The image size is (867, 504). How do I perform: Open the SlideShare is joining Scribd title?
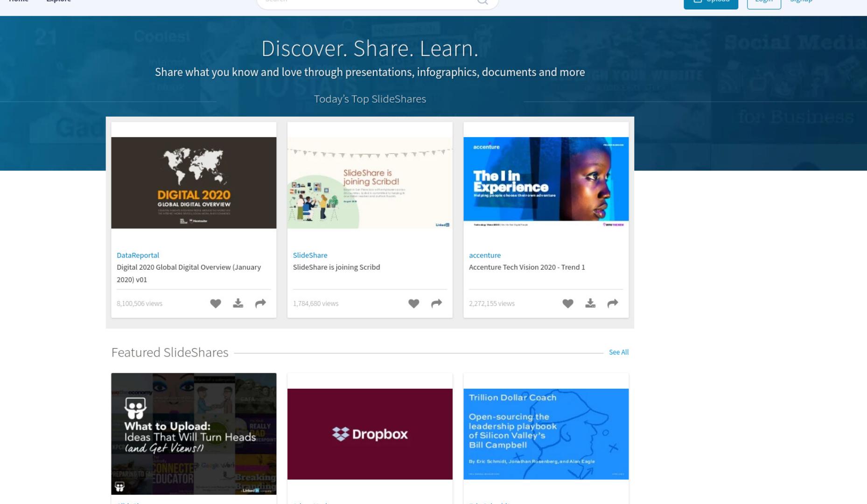click(336, 267)
